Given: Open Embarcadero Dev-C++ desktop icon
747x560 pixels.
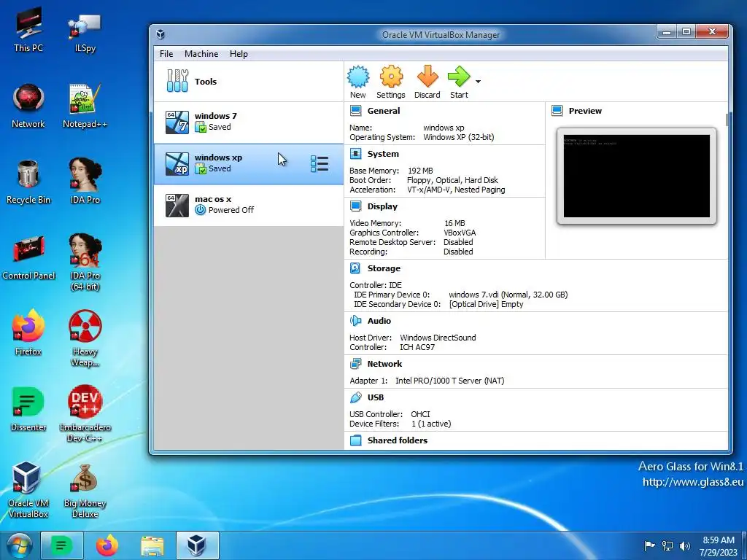Looking at the screenshot, I should 85,414.
